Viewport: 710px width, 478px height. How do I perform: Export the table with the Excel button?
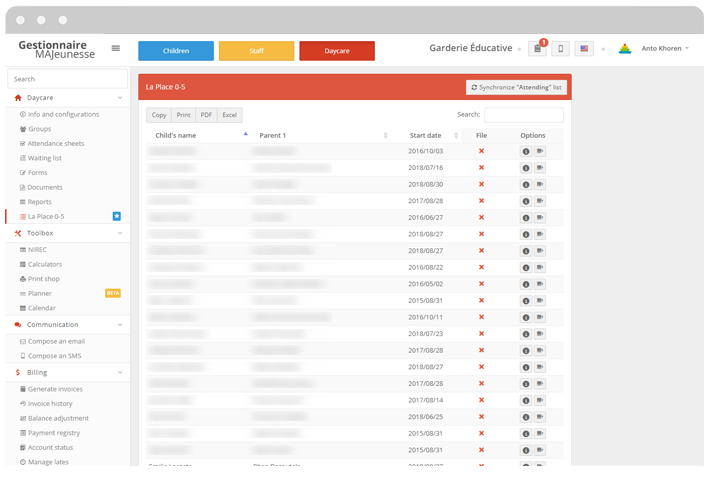click(x=230, y=115)
